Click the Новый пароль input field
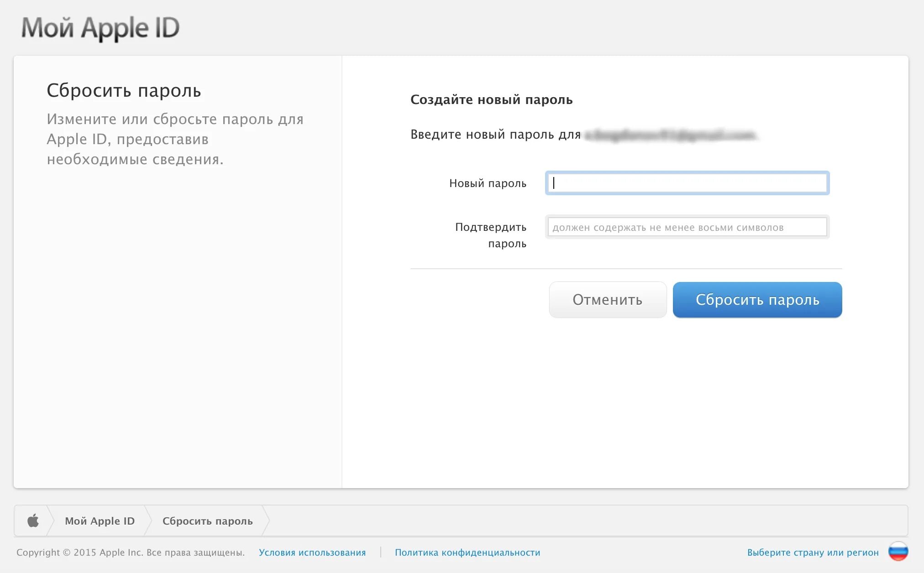 click(x=687, y=183)
